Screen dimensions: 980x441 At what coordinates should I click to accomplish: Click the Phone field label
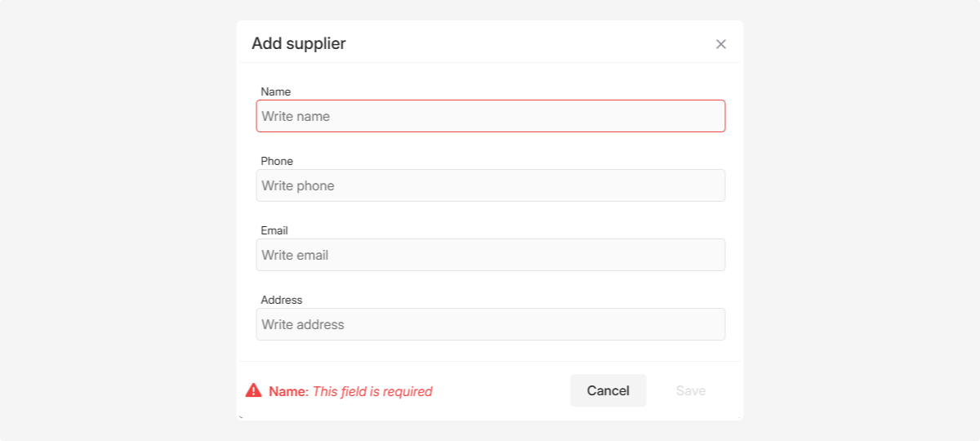click(277, 161)
